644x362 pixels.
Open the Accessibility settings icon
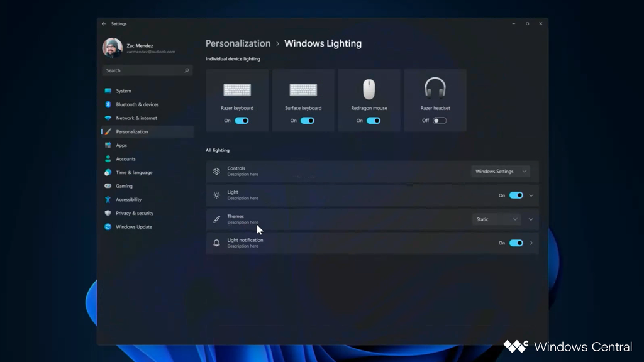tap(108, 199)
